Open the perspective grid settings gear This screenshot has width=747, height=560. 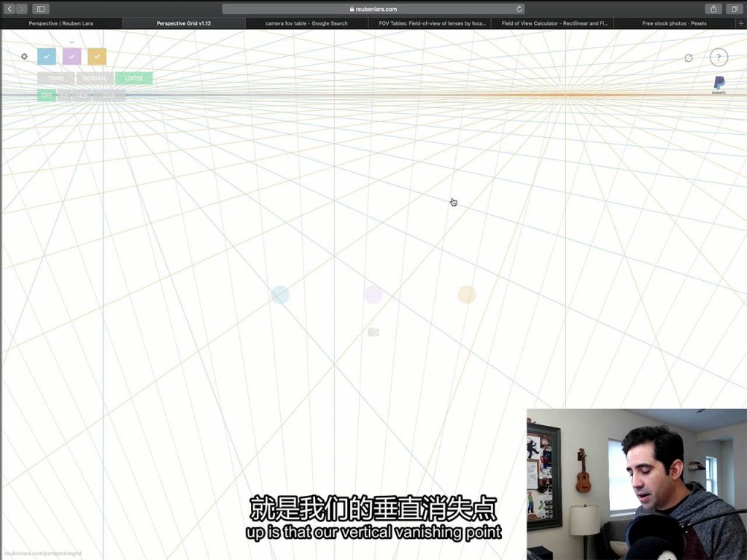(x=24, y=56)
